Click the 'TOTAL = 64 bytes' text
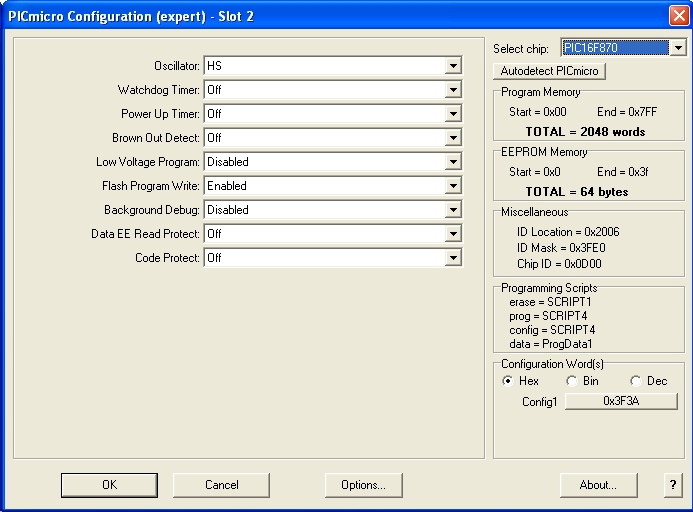The image size is (693, 512). pyautogui.click(x=577, y=192)
